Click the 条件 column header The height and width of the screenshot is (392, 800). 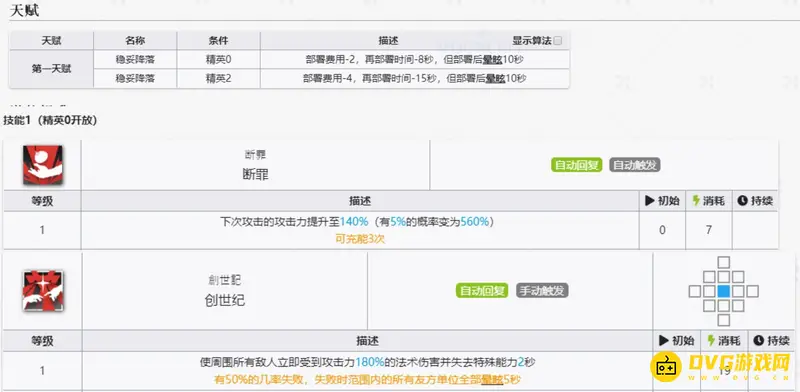(x=218, y=41)
